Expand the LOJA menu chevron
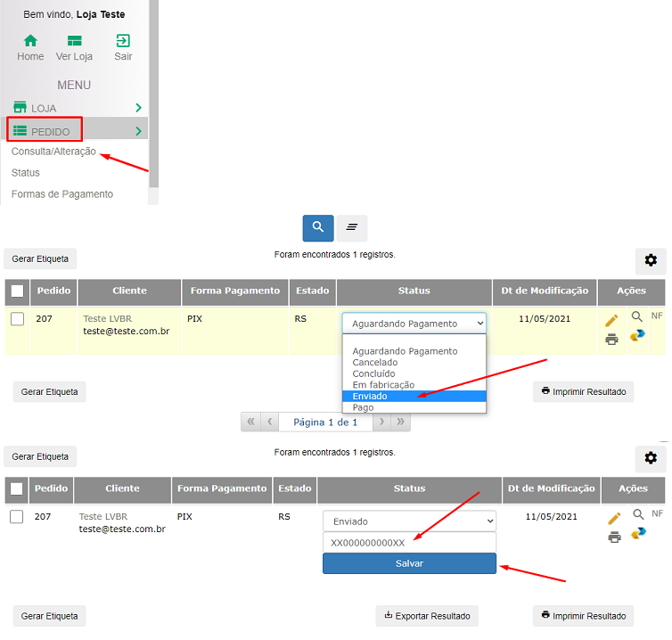Screen dimensions: 672x640 [x=138, y=108]
